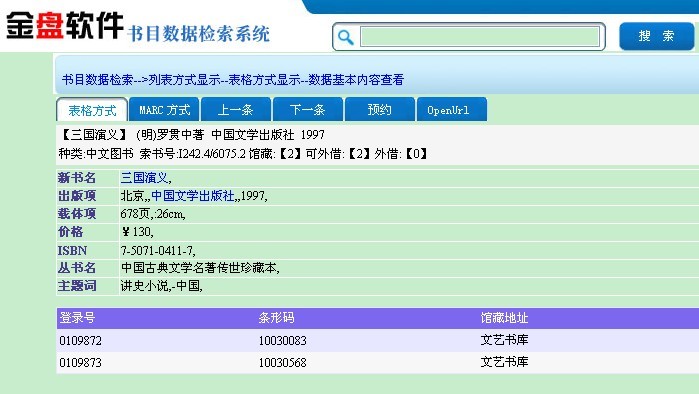This screenshot has height=394, width=699.
Task: Go to next record with 下一条
Action: (308, 110)
